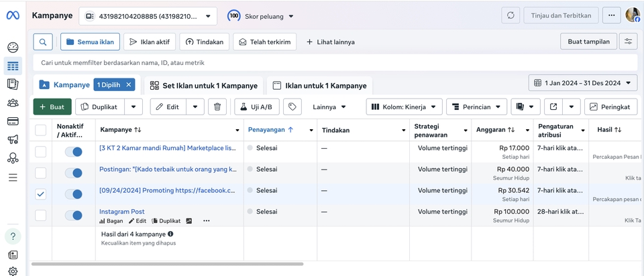Switch to Set Iklan untuk 1 Kampanye tab
The width and height of the screenshot is (644, 276).
[x=203, y=86]
